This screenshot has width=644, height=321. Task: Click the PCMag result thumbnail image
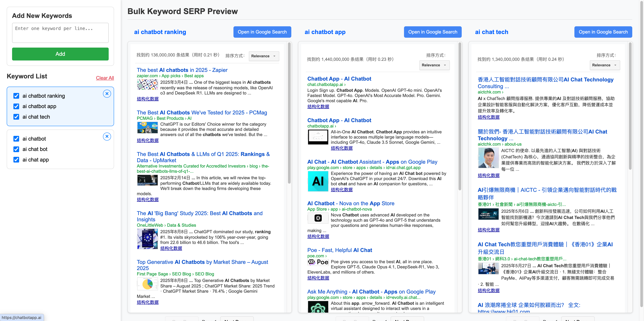[x=148, y=127]
